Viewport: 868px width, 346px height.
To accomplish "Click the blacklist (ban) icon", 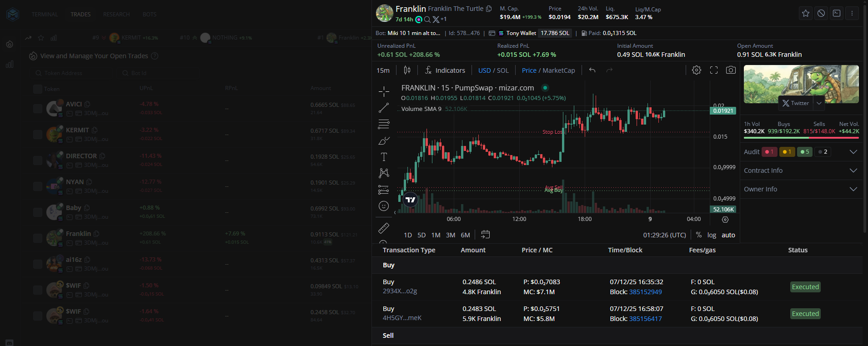I will click(821, 14).
